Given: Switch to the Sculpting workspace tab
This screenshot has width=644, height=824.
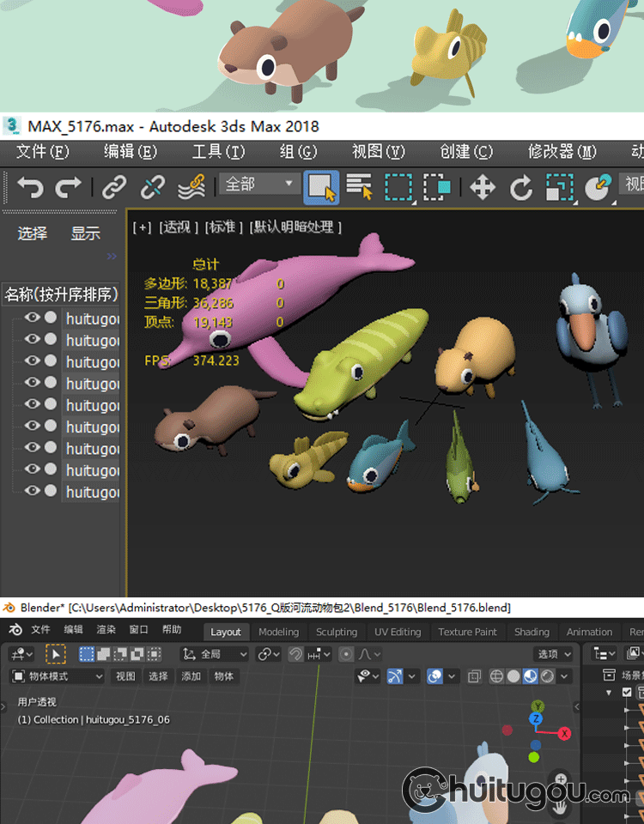Looking at the screenshot, I should (337, 632).
